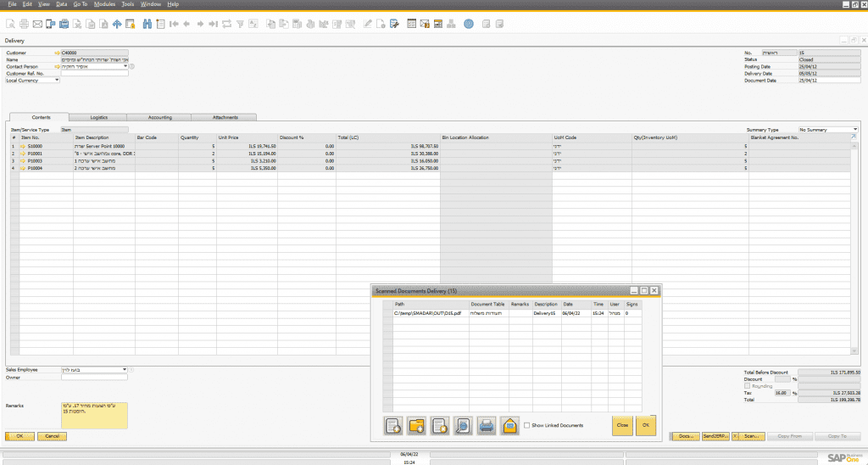Open the Sales Employee dropdown
868x465 pixels.
pyautogui.click(x=125, y=369)
